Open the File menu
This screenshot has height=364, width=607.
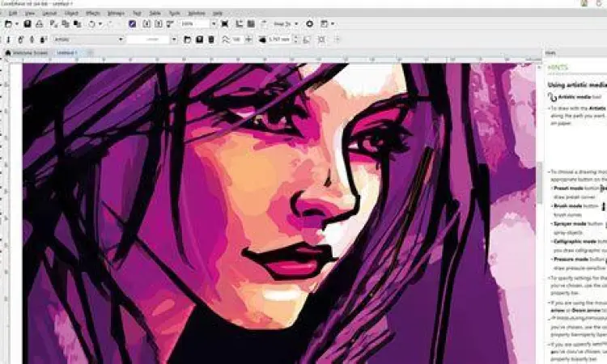[10, 14]
